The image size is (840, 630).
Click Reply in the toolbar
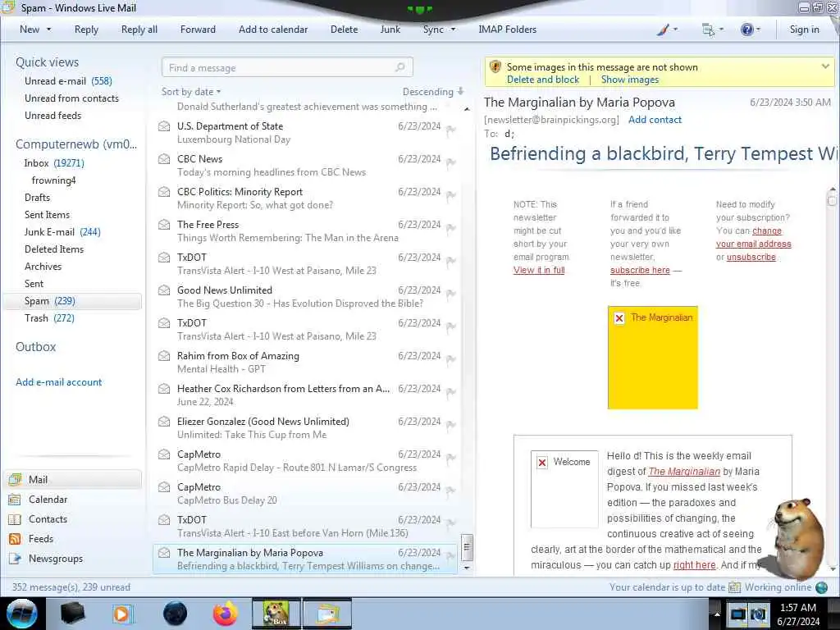tap(86, 30)
